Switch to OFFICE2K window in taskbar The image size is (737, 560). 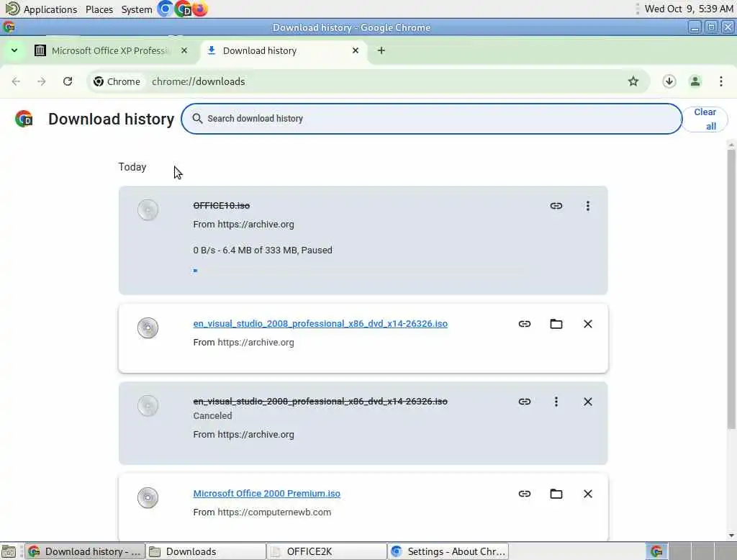[x=327, y=551]
